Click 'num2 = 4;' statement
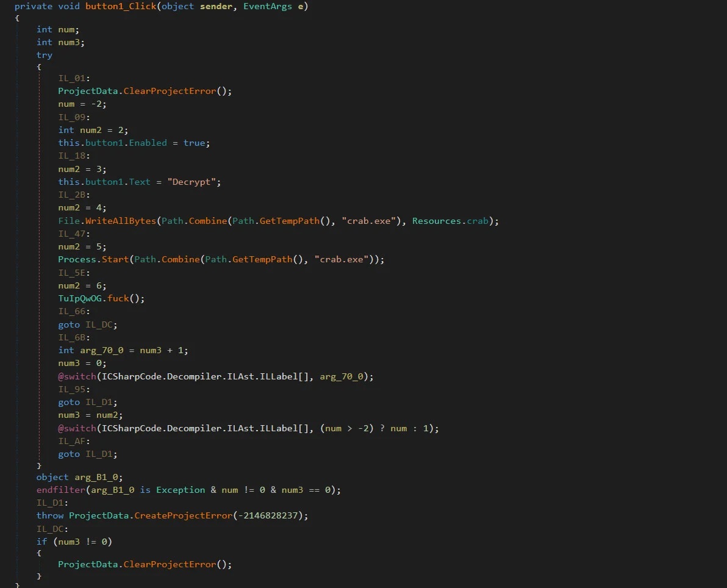This screenshot has width=727, height=588. pyautogui.click(x=82, y=208)
